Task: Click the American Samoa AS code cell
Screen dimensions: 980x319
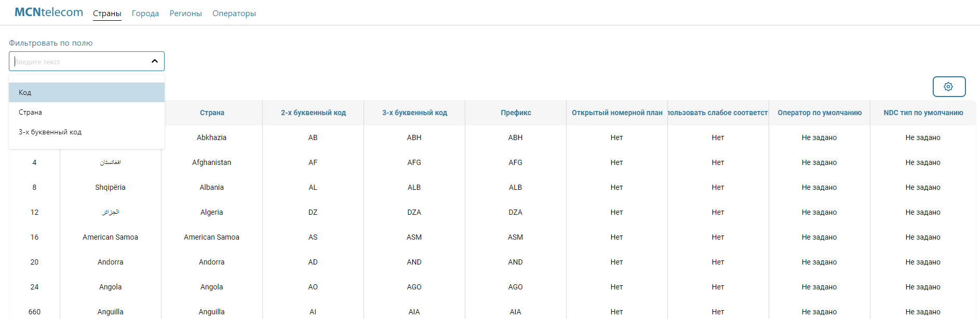Action: coord(313,237)
